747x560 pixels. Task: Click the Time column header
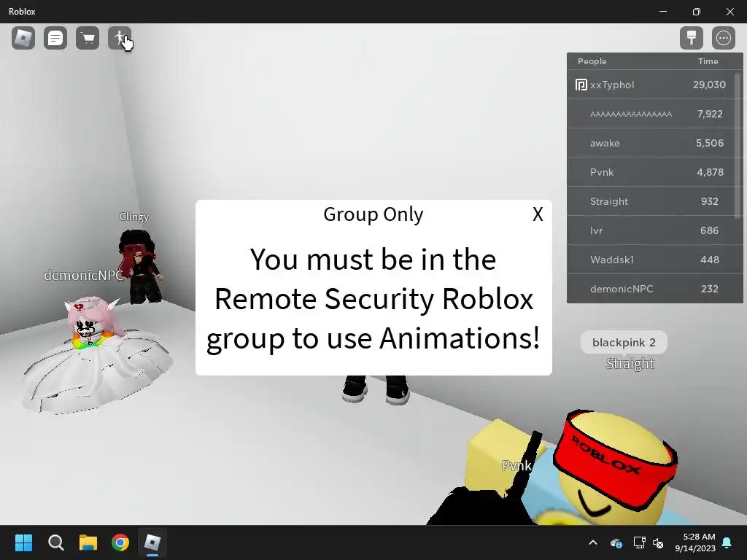coord(708,61)
